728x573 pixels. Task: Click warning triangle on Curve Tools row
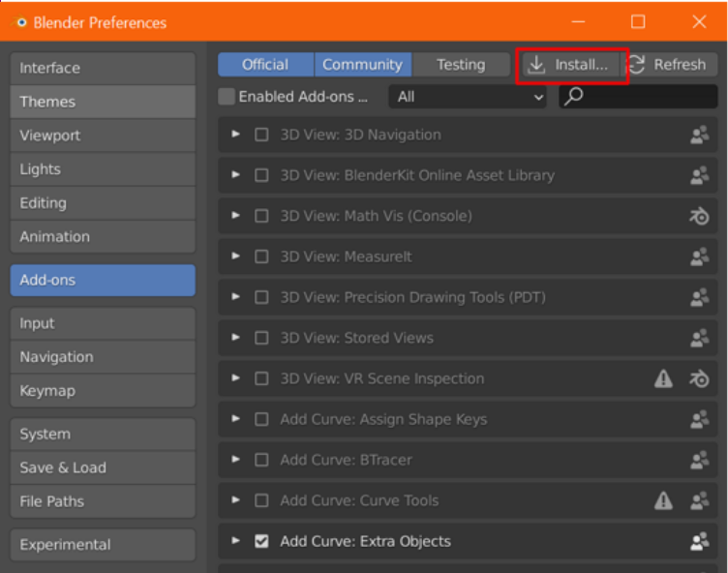point(663,500)
